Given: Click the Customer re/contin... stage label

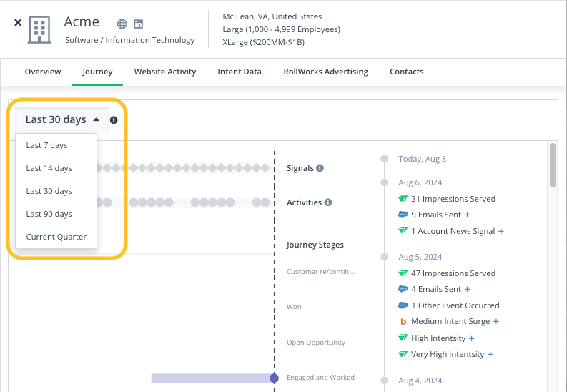Looking at the screenshot, I should pos(320,272).
